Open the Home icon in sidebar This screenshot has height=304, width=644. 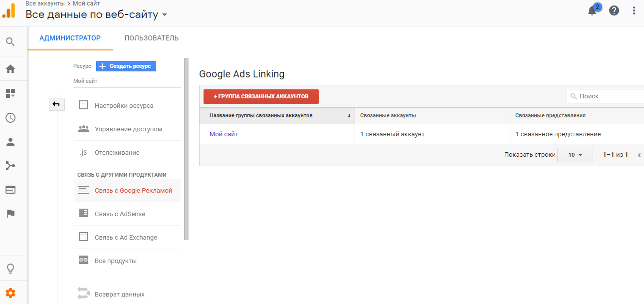pos(10,69)
